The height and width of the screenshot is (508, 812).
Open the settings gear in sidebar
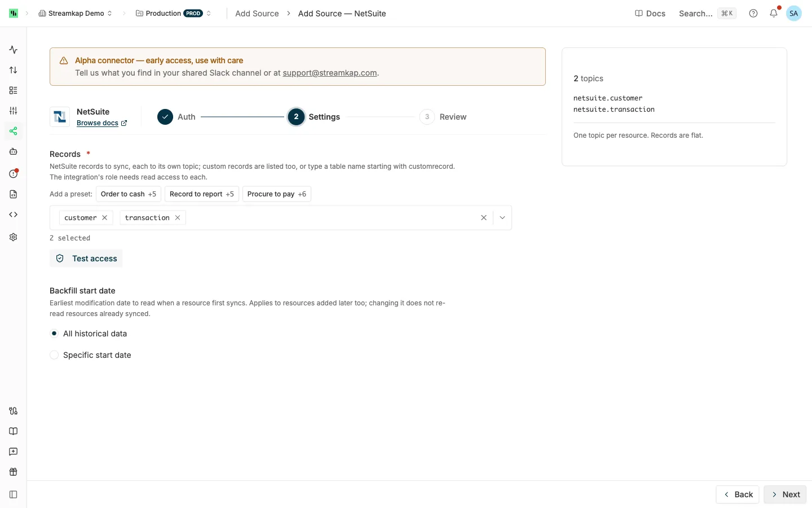point(14,237)
